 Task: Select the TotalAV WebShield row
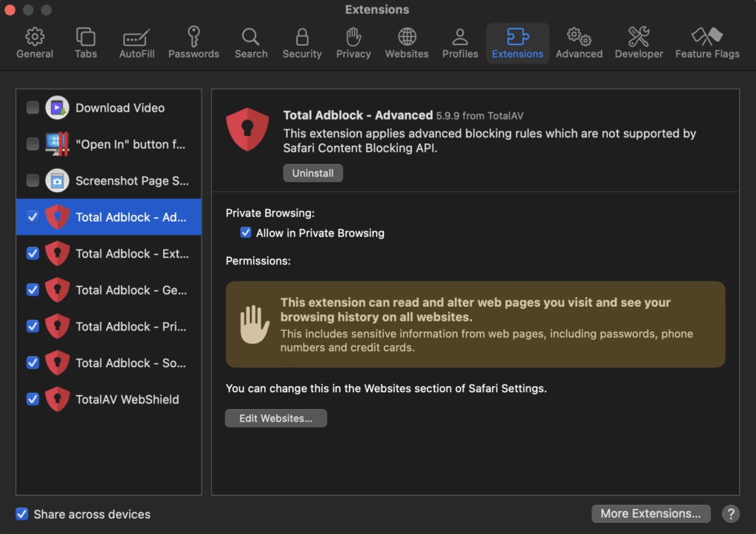tap(109, 399)
